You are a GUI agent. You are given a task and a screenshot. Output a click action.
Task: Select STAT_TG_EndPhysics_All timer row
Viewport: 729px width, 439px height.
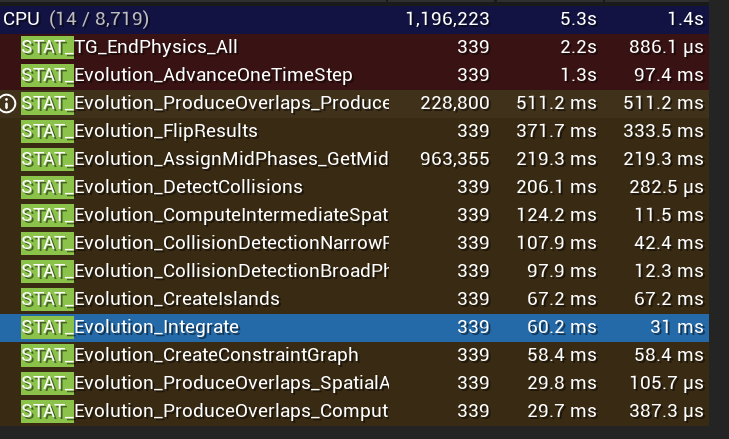click(x=354, y=47)
